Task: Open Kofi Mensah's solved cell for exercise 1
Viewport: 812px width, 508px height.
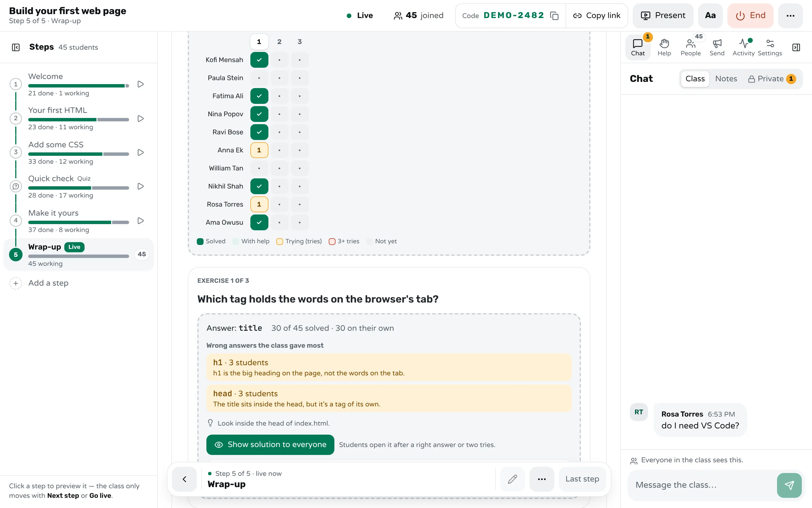Action: point(259,60)
